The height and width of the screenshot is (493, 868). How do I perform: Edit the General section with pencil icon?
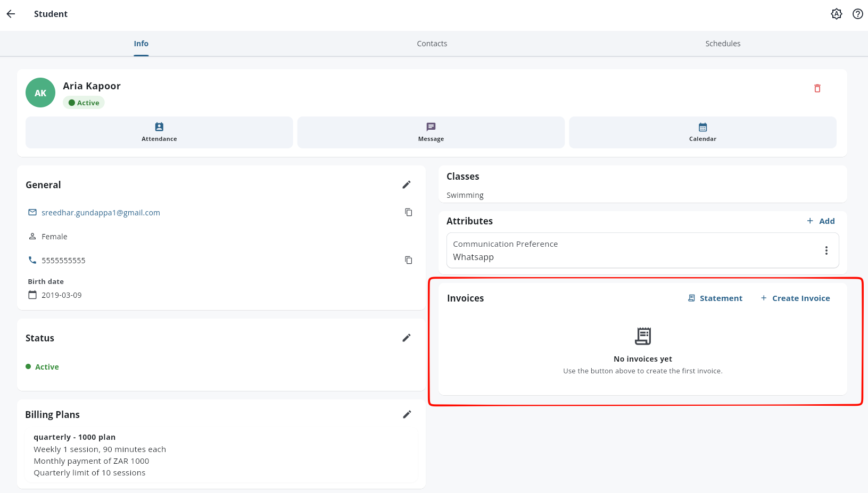pos(407,185)
